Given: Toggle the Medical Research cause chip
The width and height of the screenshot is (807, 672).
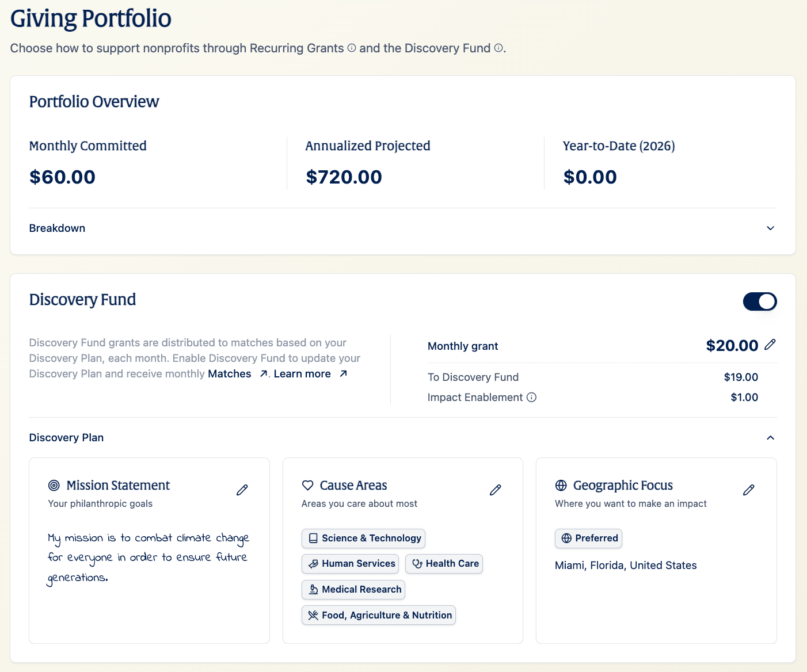Looking at the screenshot, I should [x=353, y=589].
